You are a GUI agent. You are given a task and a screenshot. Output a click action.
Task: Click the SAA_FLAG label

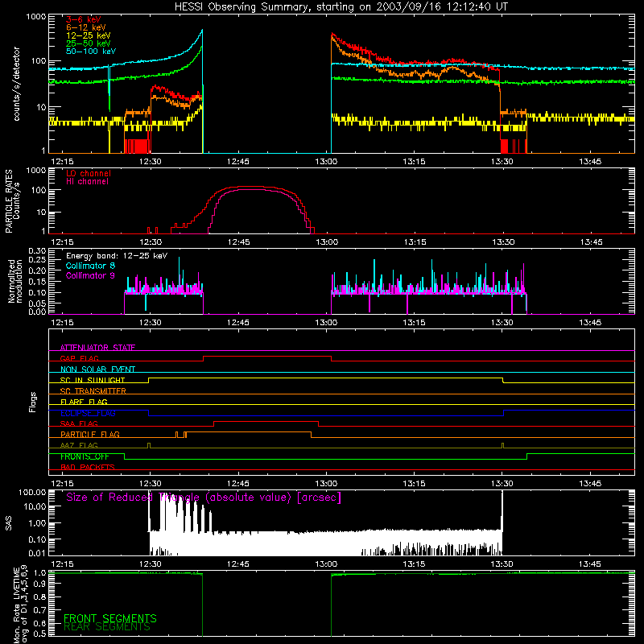click(x=79, y=423)
